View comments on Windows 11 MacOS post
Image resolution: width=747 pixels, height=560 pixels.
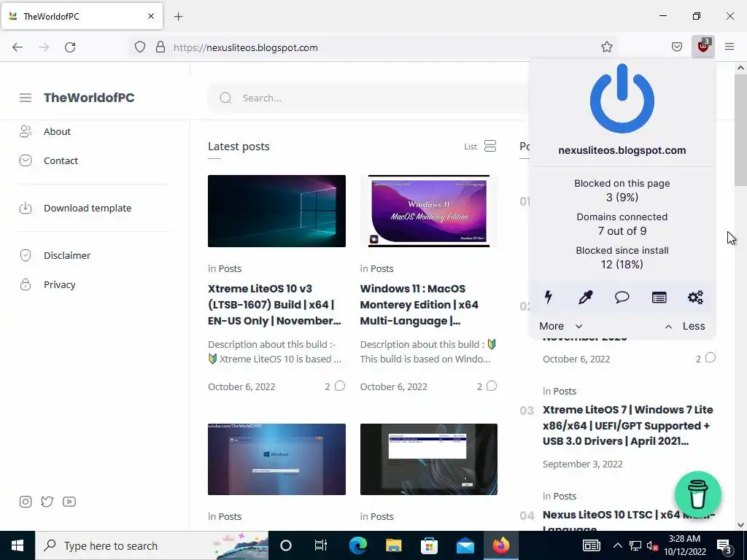[487, 386]
